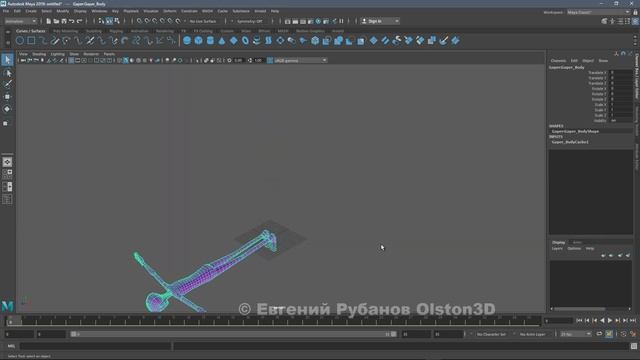640x360 pixels.
Task: Click the Translate X value field
Action: click(621, 72)
